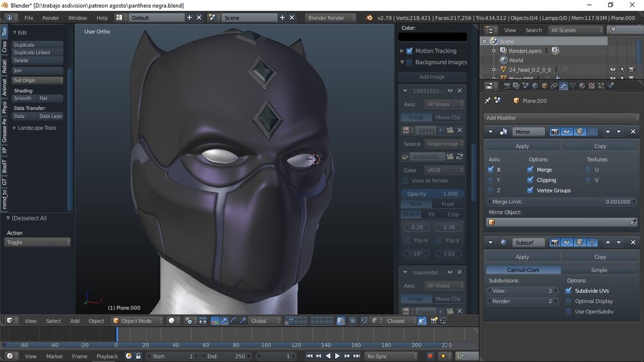The height and width of the screenshot is (362, 644).
Task: Open the World properties tab (globe icon)
Action: 535,86
